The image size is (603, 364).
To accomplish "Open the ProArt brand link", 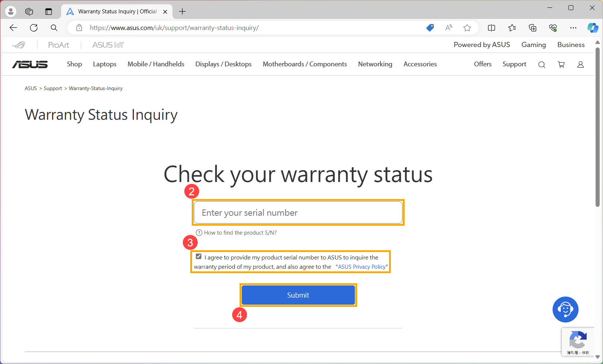I will pyautogui.click(x=59, y=45).
